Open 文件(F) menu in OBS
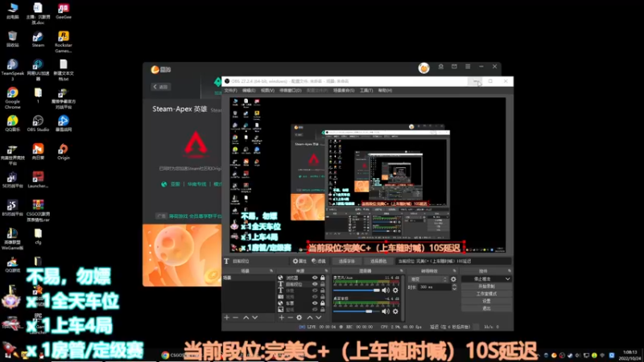The image size is (644, 362). point(230,90)
